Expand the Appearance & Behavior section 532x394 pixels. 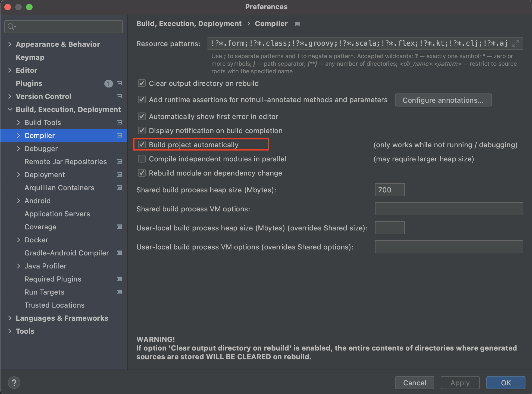(10, 44)
